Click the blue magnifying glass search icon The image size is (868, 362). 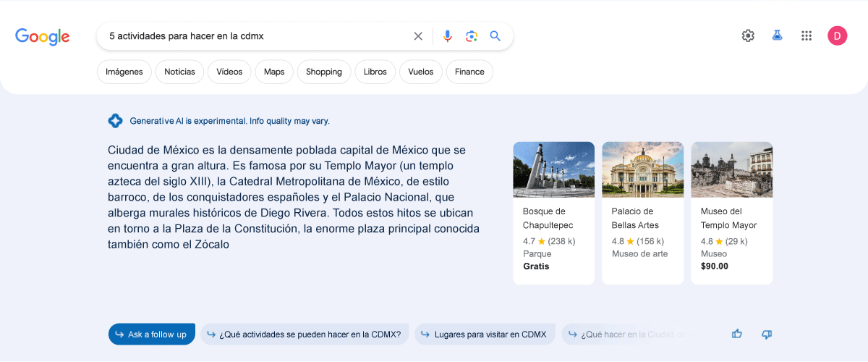click(495, 36)
